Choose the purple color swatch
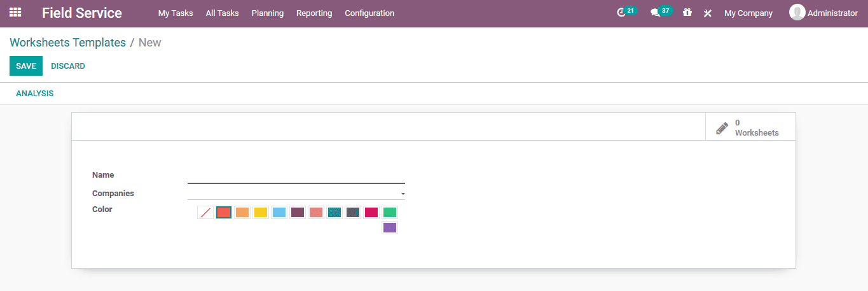868x291 pixels. 390,228
